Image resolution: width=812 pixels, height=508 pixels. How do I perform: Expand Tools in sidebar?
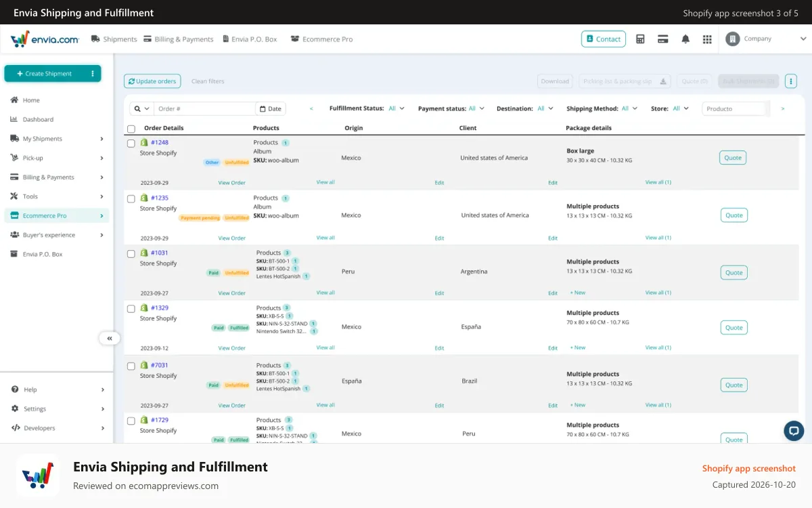point(57,196)
